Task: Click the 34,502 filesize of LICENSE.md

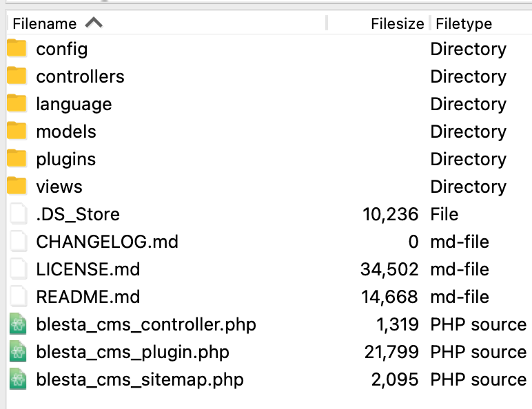Action: (x=389, y=269)
